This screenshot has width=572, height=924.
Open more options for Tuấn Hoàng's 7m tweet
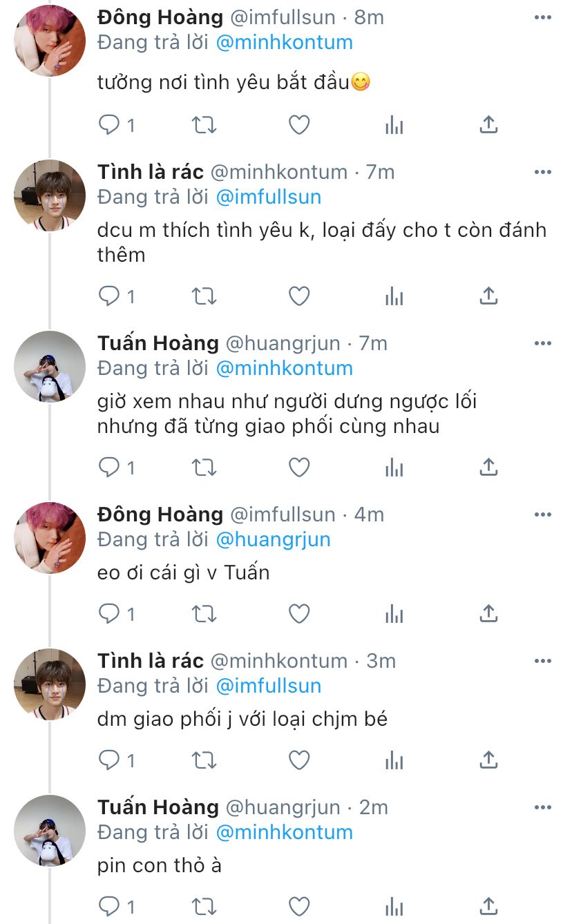(x=543, y=343)
